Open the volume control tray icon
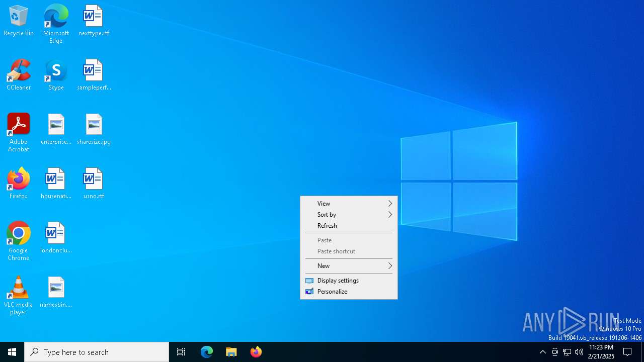 click(579, 352)
